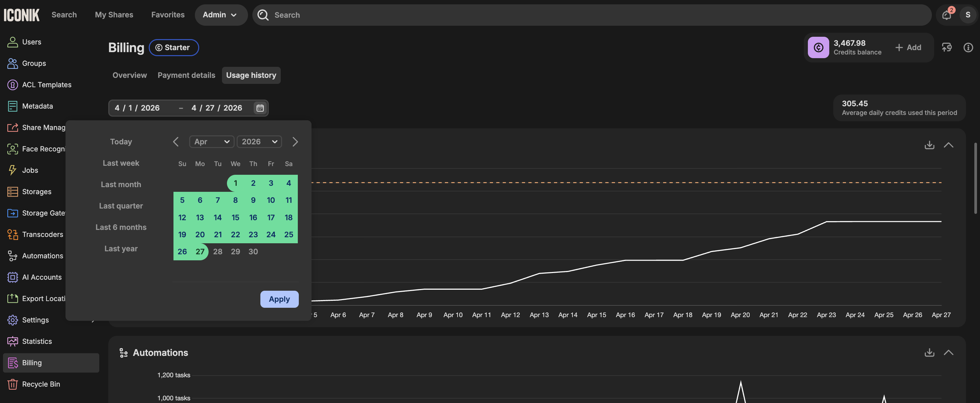Go to next month in calendar
This screenshot has width=980, height=403.
(x=295, y=142)
